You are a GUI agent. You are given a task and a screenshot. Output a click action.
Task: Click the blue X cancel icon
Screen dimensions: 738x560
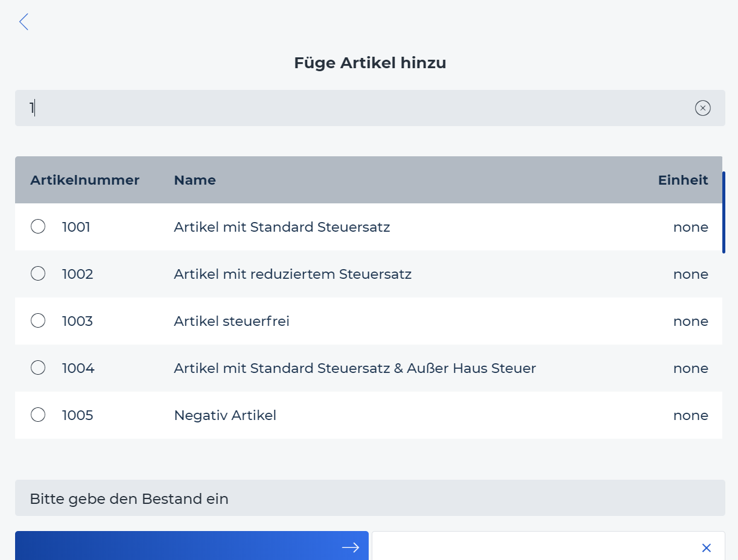pyautogui.click(x=706, y=547)
